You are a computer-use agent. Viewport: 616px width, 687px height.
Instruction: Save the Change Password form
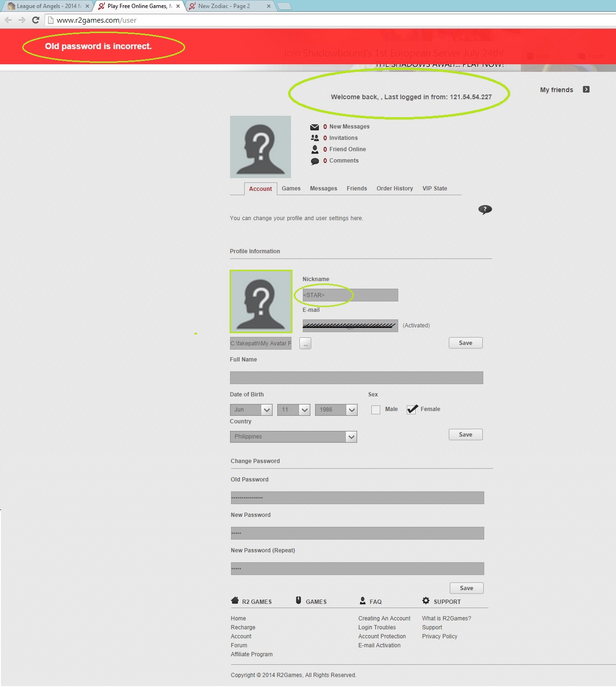466,588
